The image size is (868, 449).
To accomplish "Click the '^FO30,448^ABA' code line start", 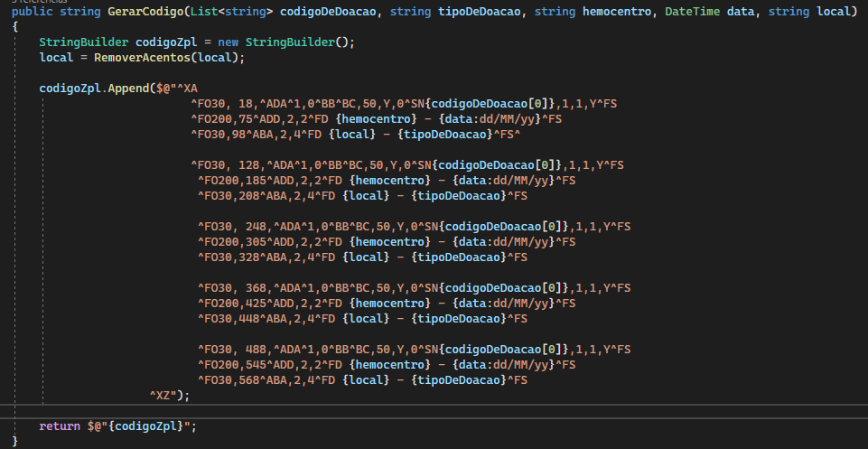I will pos(239,319).
